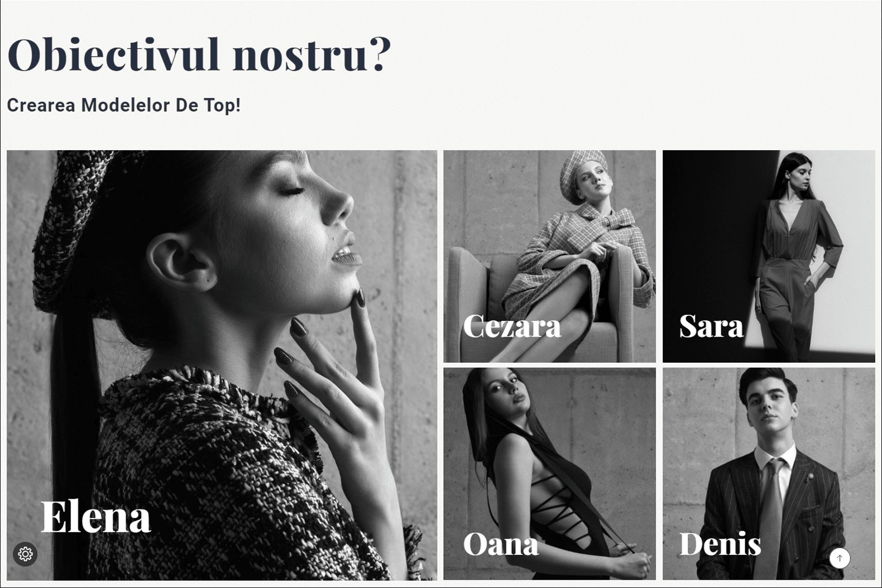The height and width of the screenshot is (588, 882).
Task: Open Sara's jumpsuit photo tile
Action: click(769, 256)
